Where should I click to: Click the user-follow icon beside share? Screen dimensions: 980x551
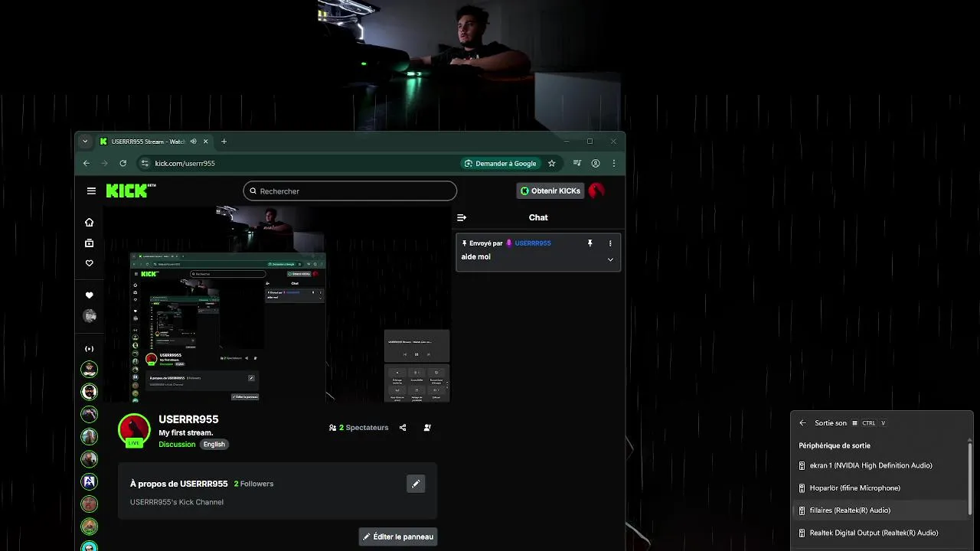point(427,428)
